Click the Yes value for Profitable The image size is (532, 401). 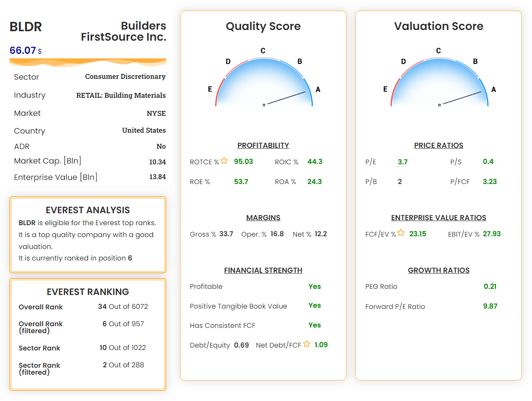pyautogui.click(x=315, y=286)
